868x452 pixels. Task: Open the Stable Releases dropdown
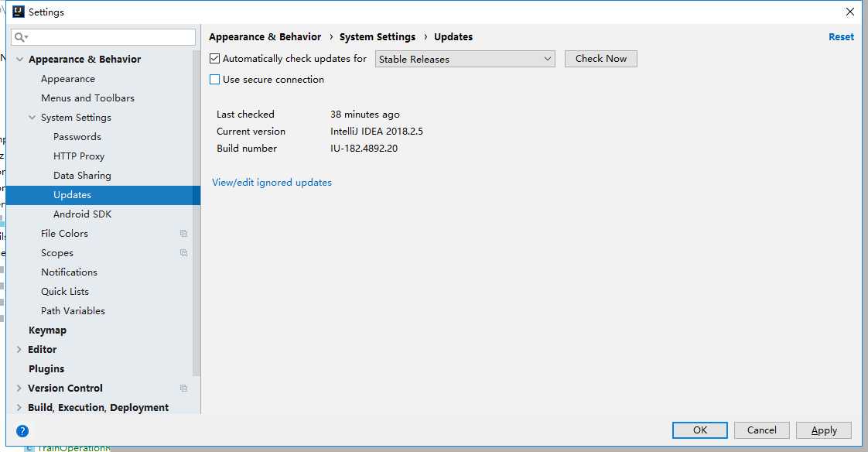pos(465,59)
